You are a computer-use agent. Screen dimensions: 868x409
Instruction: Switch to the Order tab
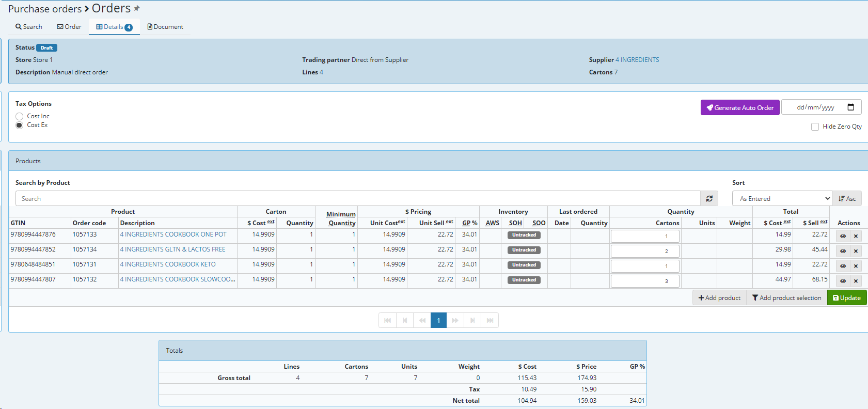69,27
